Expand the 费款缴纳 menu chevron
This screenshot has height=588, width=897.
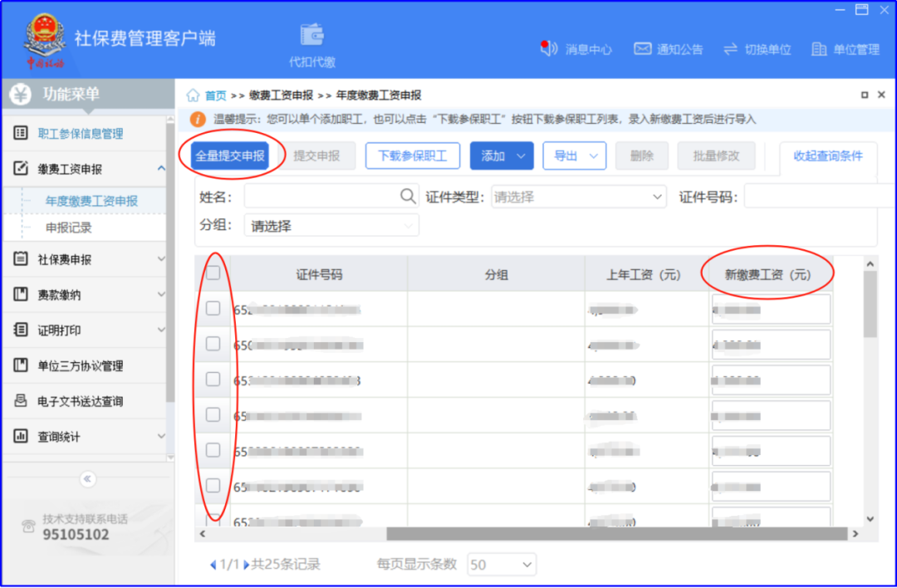[161, 295]
